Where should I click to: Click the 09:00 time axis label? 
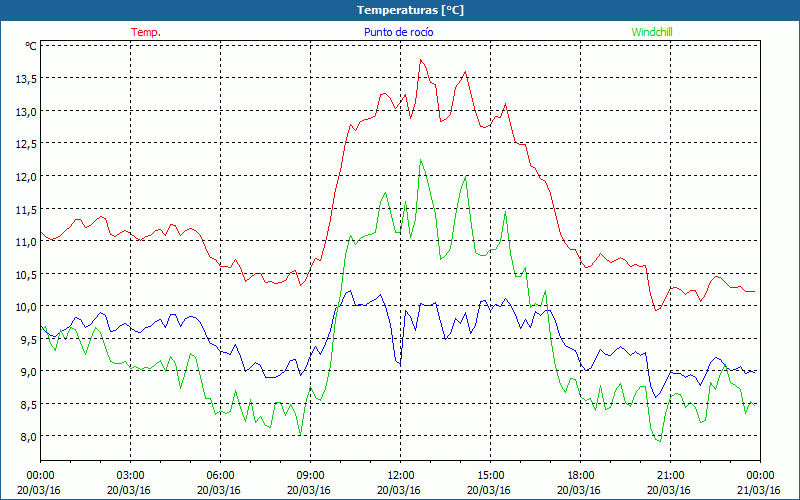310,476
